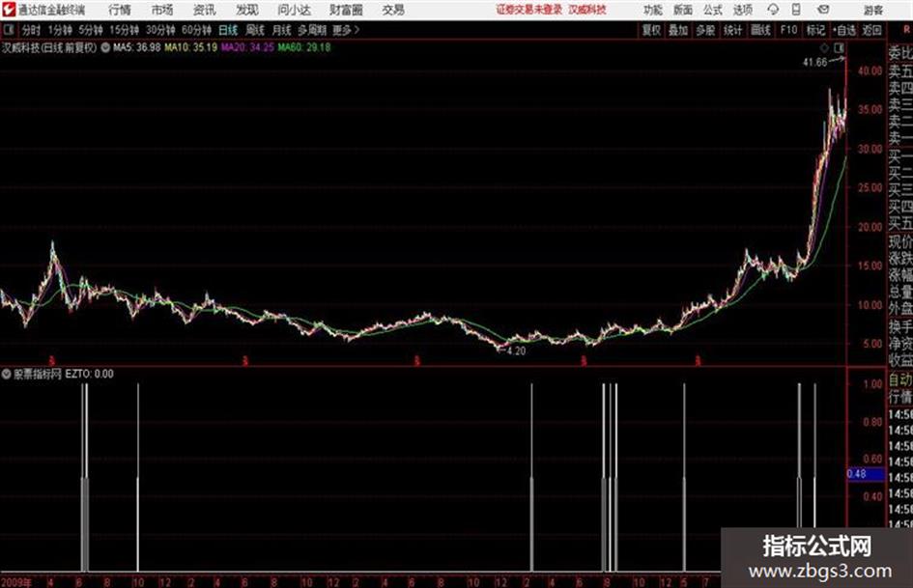
Task: Open the round dropdown next to 汉威科技(日线 前复权)
Action: [105, 47]
